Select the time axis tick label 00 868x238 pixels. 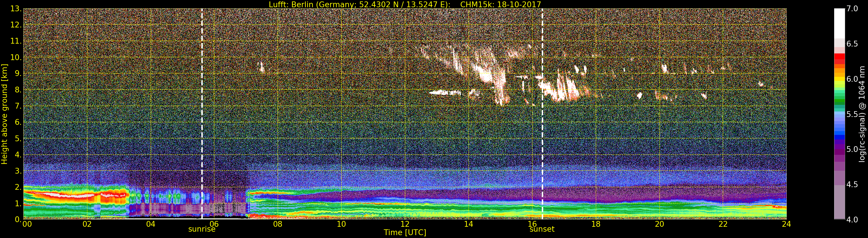pyautogui.click(x=27, y=224)
